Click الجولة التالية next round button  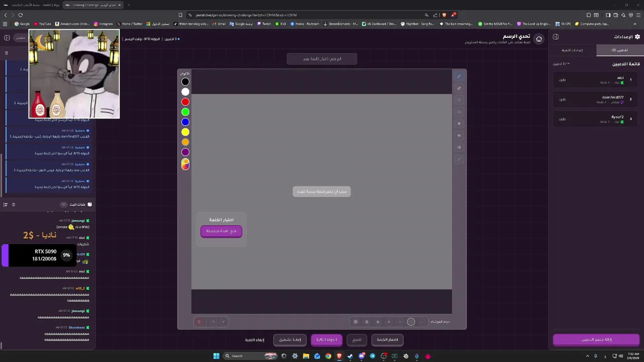click(327, 340)
